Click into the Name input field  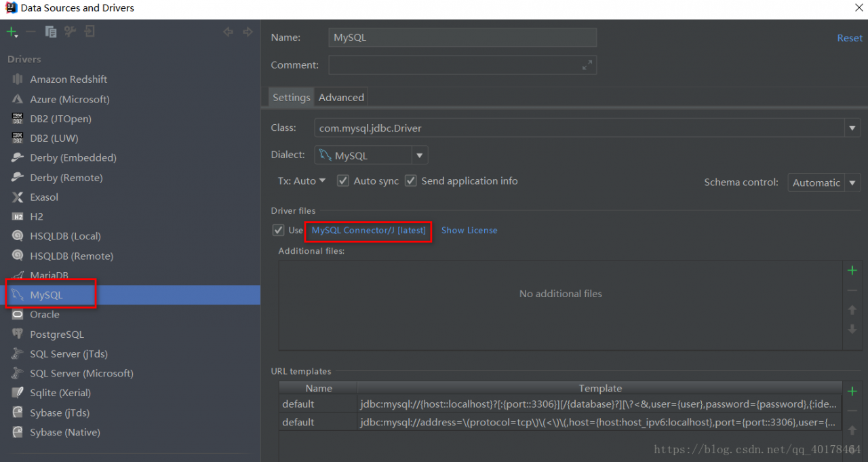tap(462, 37)
